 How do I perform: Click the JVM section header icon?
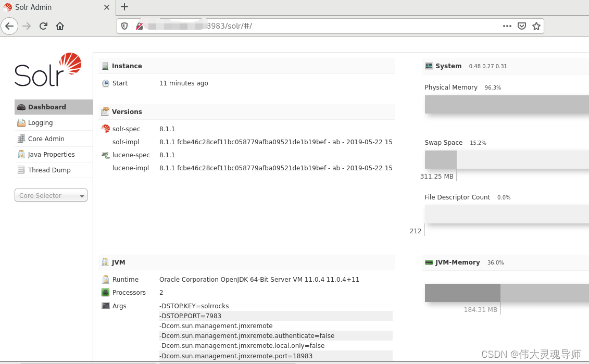click(x=105, y=262)
